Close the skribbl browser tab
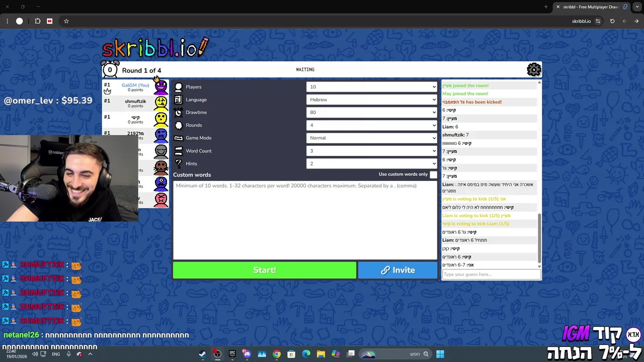Image resolution: width=644 pixels, height=362 pixels. [x=558, y=7]
